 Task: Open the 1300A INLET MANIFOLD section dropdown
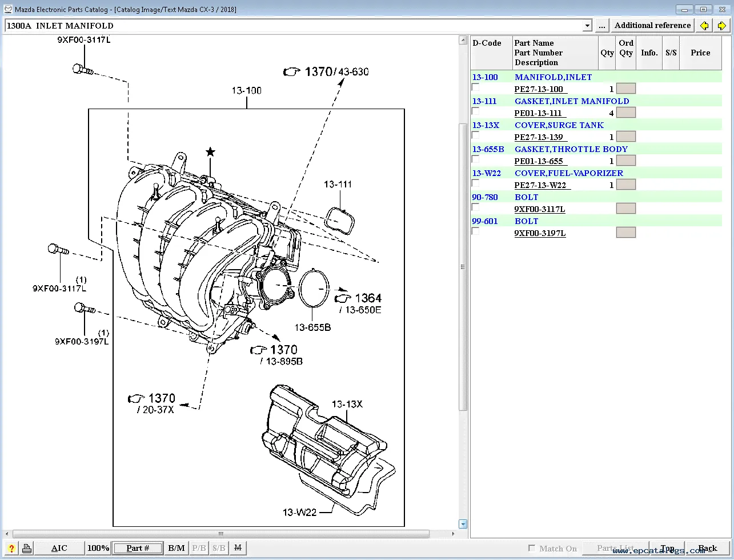pos(587,26)
